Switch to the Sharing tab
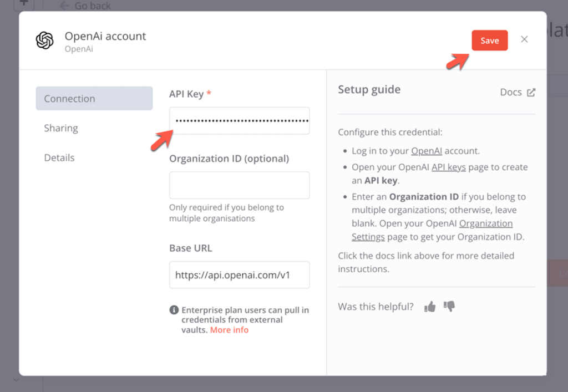The width and height of the screenshot is (568, 392). [61, 128]
